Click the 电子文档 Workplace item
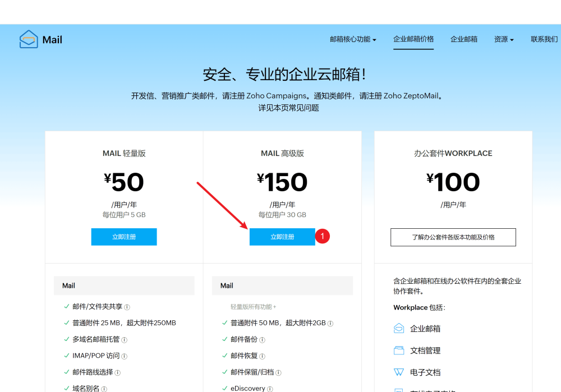Viewport: 561px width, 392px height. (425, 372)
